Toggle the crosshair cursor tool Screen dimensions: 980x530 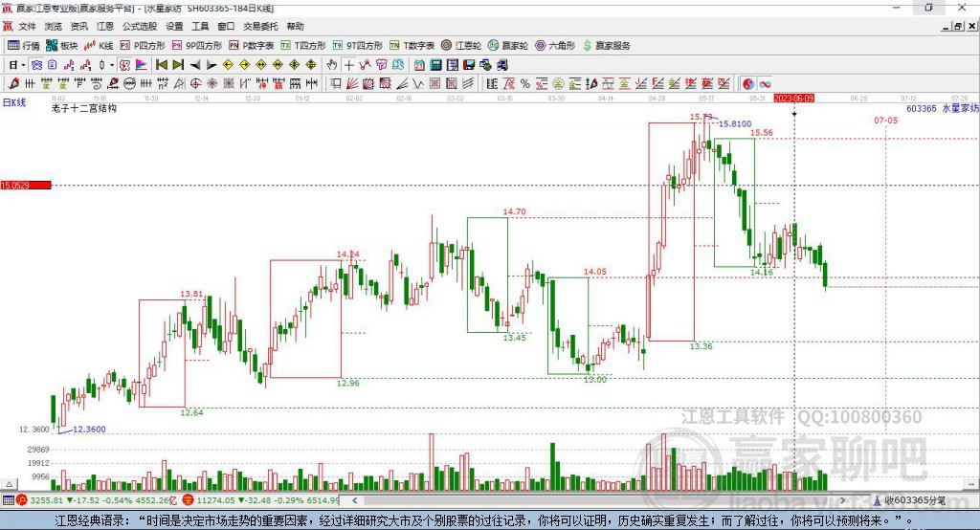(348, 65)
